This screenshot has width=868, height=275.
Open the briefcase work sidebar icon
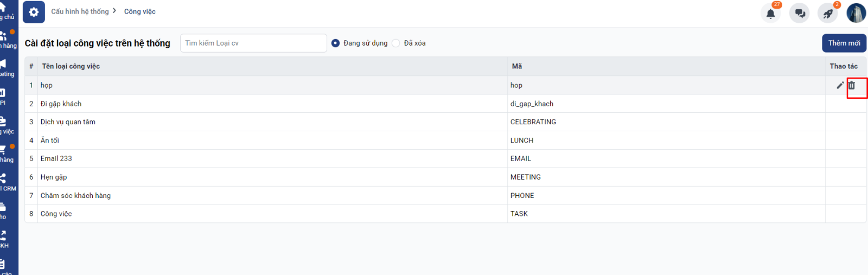point(3,121)
